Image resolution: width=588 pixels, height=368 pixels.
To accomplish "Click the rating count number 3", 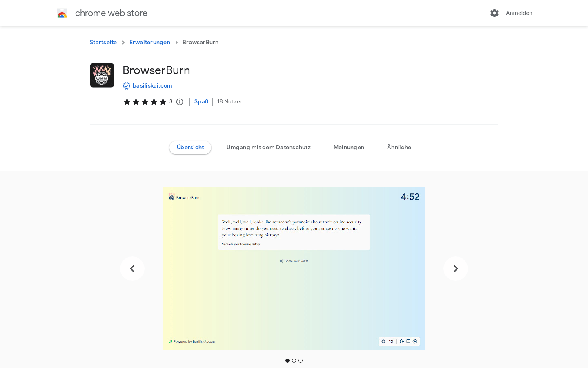I will (171, 101).
